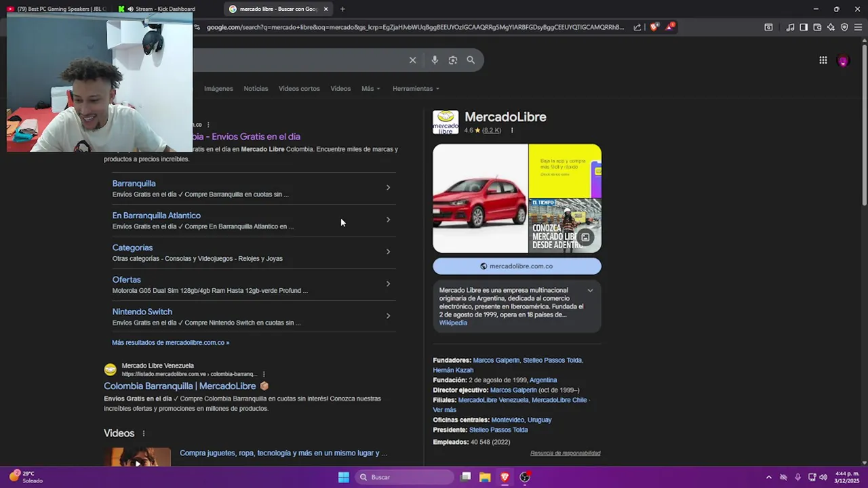Open Windows Start menu

(x=344, y=477)
